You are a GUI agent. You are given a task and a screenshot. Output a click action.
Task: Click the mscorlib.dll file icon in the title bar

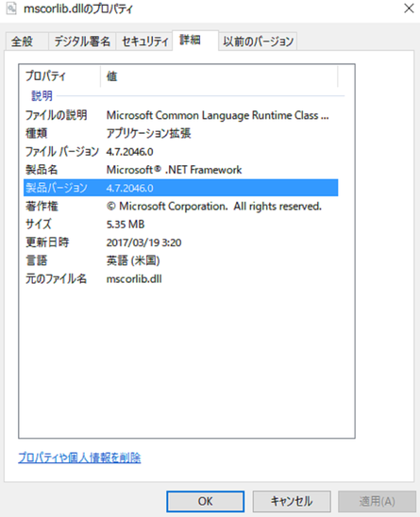coord(11,8)
